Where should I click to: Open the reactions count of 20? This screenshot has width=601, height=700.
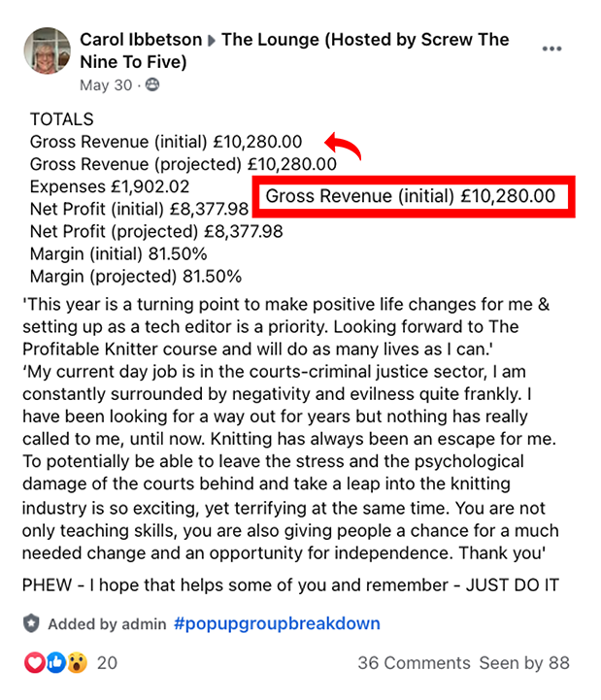point(107,663)
